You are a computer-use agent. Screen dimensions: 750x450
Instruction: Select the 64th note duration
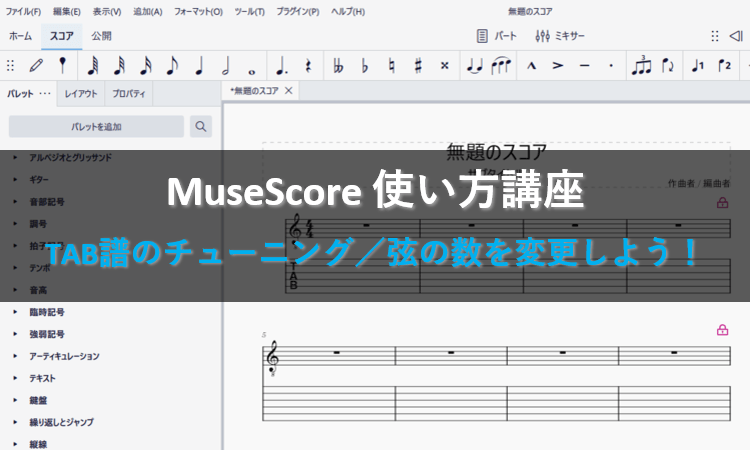point(93,66)
